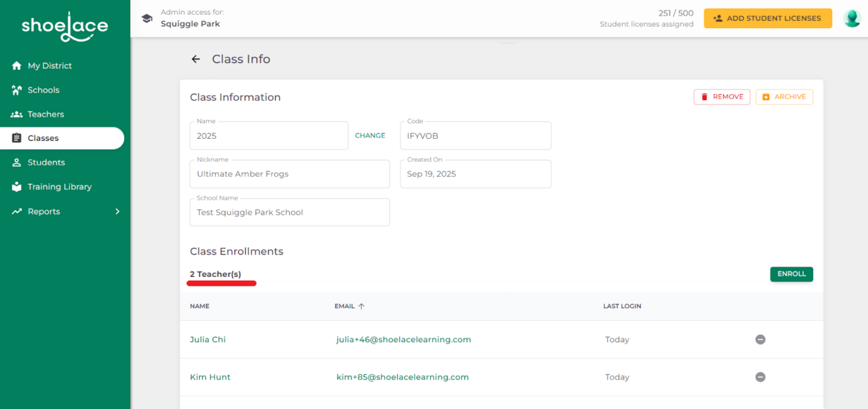
Task: Remove Kim Hunt using the minus icon
Action: point(760,377)
